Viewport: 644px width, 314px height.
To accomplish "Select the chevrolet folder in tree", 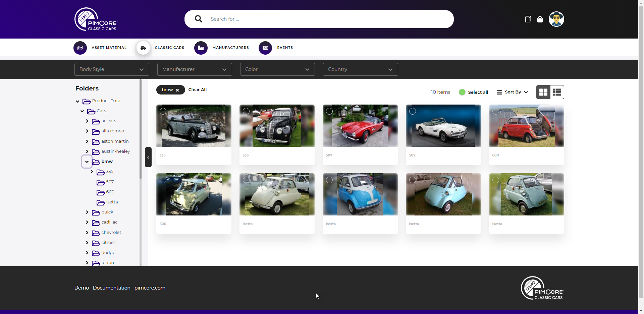I will click(x=111, y=232).
